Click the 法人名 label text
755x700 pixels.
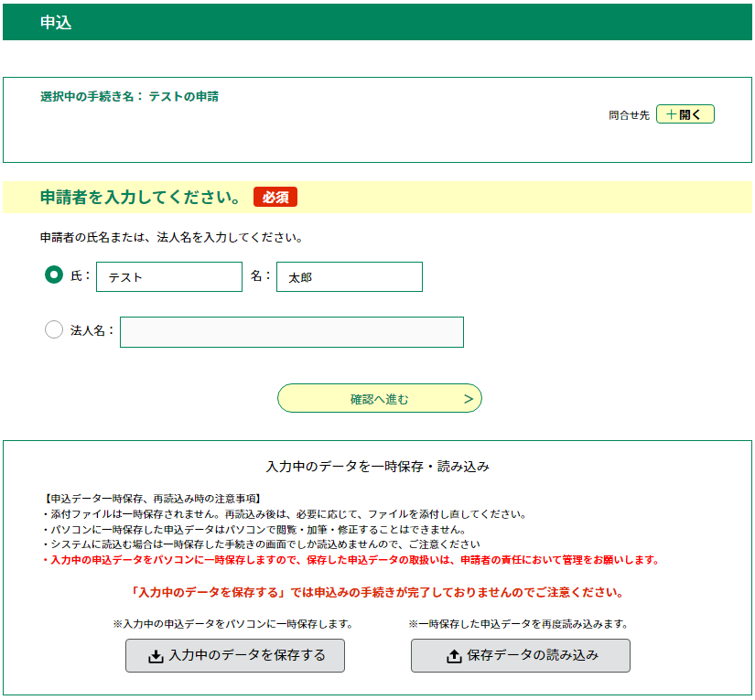(x=92, y=330)
